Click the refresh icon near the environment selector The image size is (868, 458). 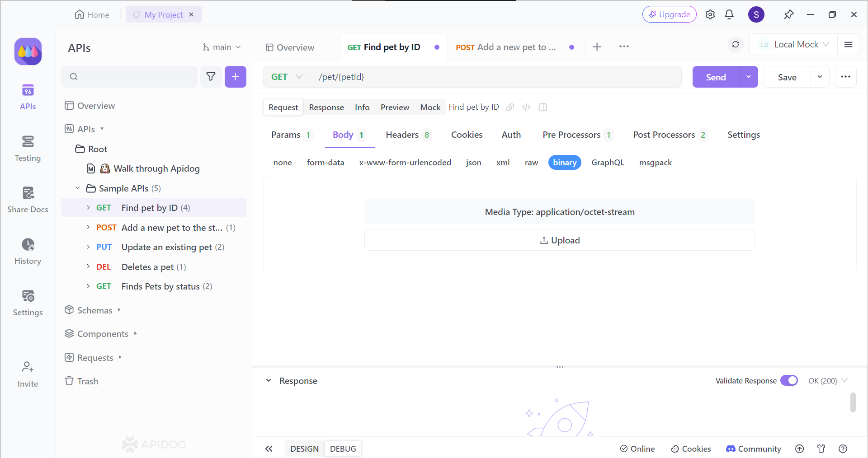tap(736, 44)
